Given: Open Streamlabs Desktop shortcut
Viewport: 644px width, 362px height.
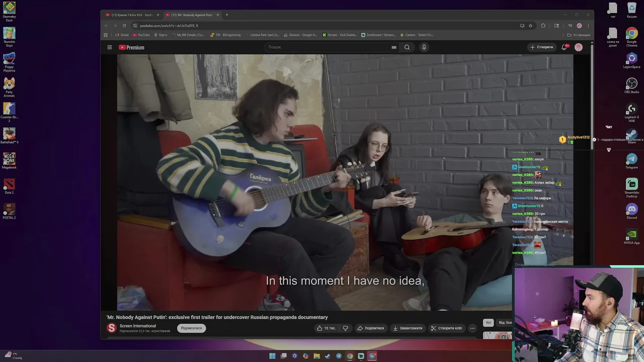Looking at the screenshot, I should (631, 188).
